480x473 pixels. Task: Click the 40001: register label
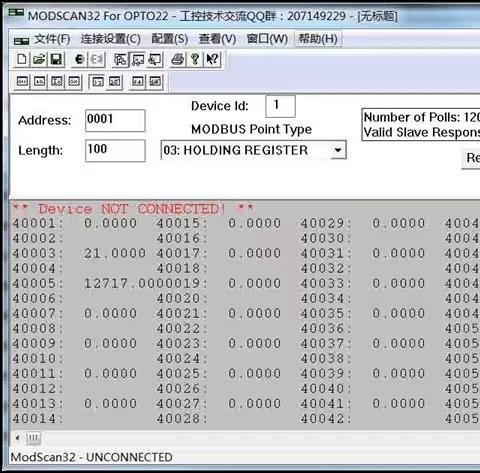point(38,223)
